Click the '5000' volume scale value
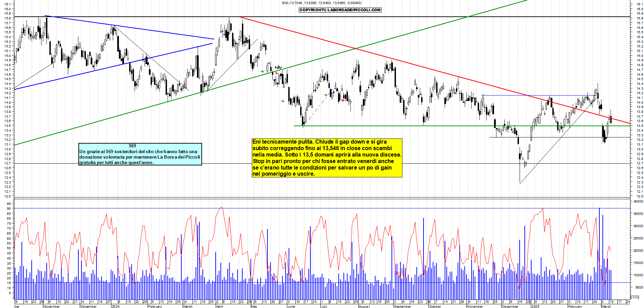 coord(639,288)
